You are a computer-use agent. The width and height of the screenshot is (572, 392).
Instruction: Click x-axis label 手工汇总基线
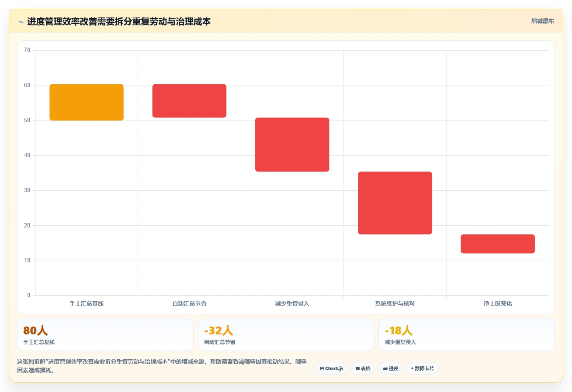87,303
